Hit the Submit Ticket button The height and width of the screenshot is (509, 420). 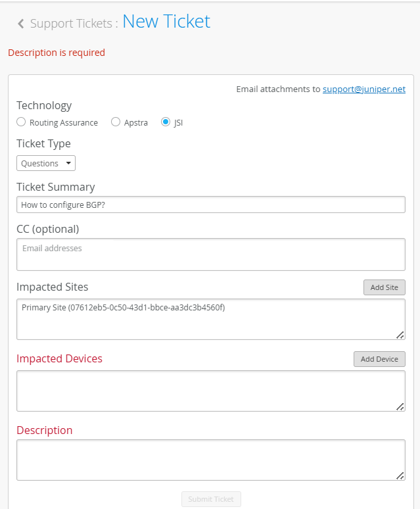[211, 499]
